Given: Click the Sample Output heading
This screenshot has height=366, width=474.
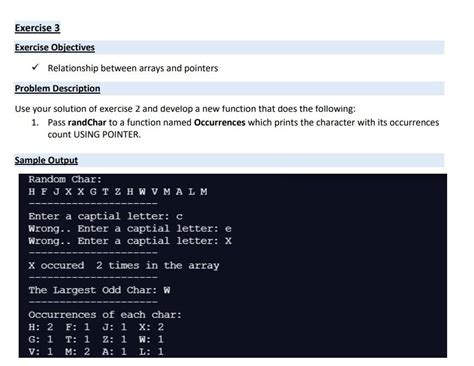Looking at the screenshot, I should (46, 160).
